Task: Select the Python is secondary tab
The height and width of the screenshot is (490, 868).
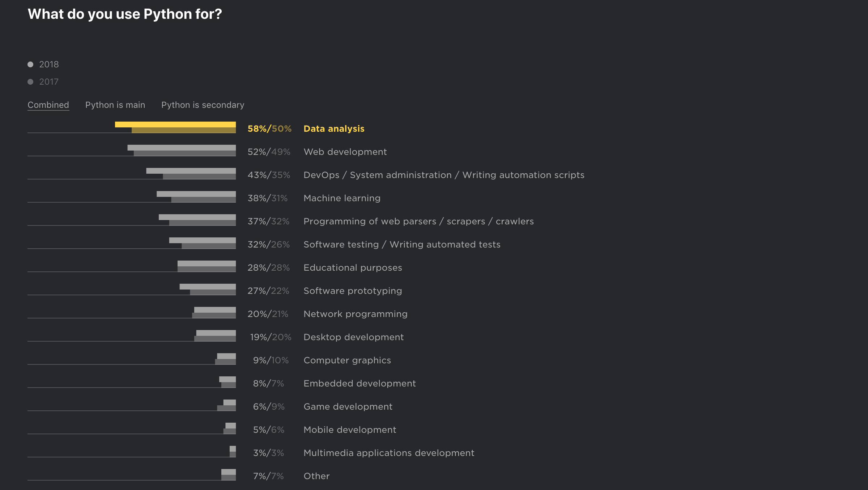Action: (x=203, y=105)
